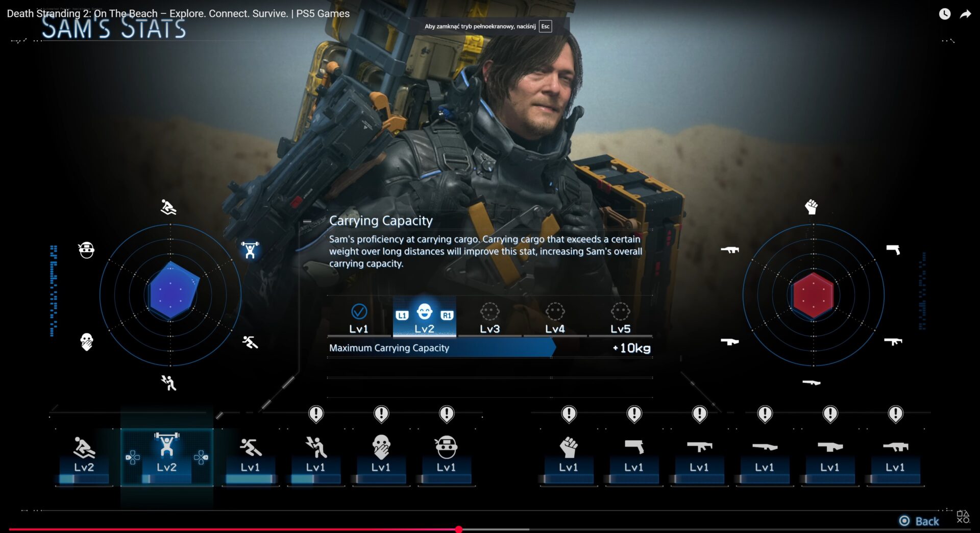
Task: Click the Back button
Action: pyautogui.click(x=919, y=521)
